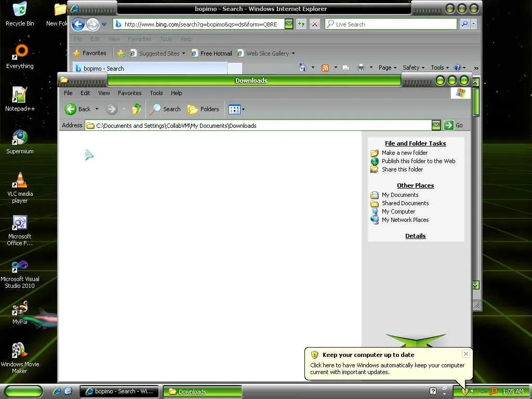Open Search in the Downloads toolbar
The height and width of the screenshot is (399, 532).
(165, 109)
